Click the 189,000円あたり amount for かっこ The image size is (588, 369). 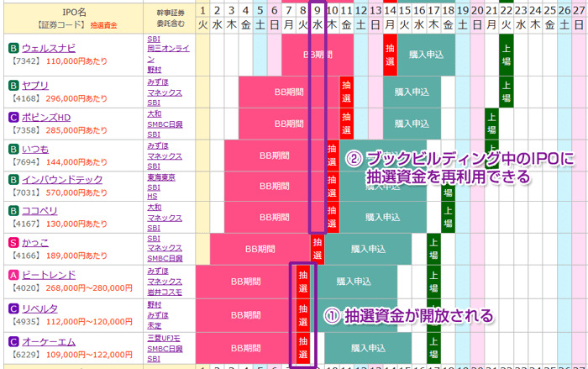point(76,256)
